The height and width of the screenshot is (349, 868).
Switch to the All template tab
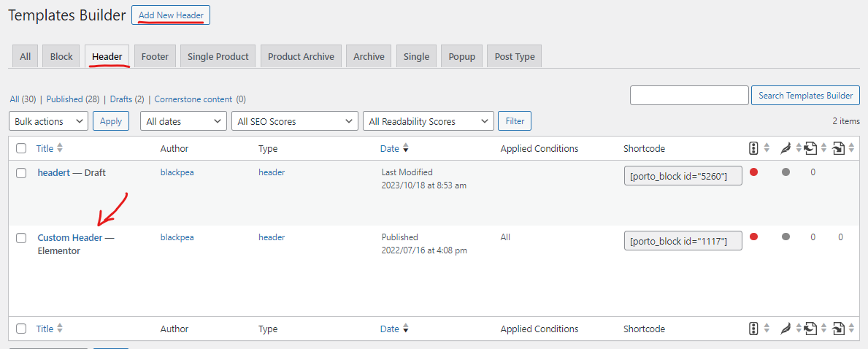pos(26,56)
